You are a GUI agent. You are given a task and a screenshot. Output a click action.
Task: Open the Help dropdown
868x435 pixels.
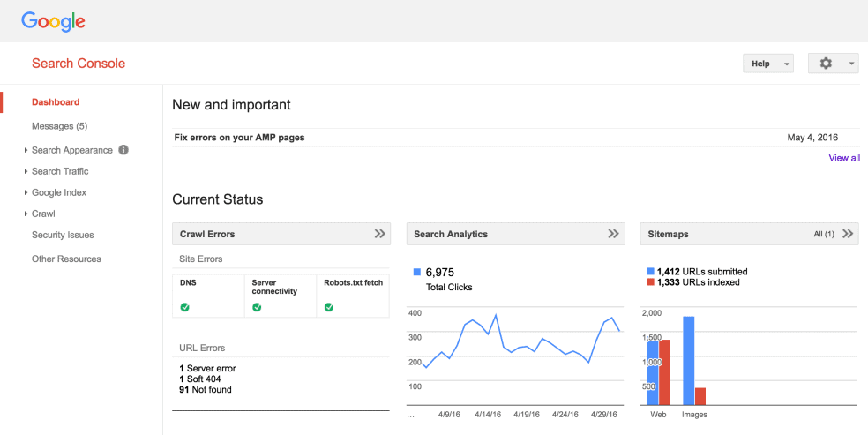click(767, 64)
